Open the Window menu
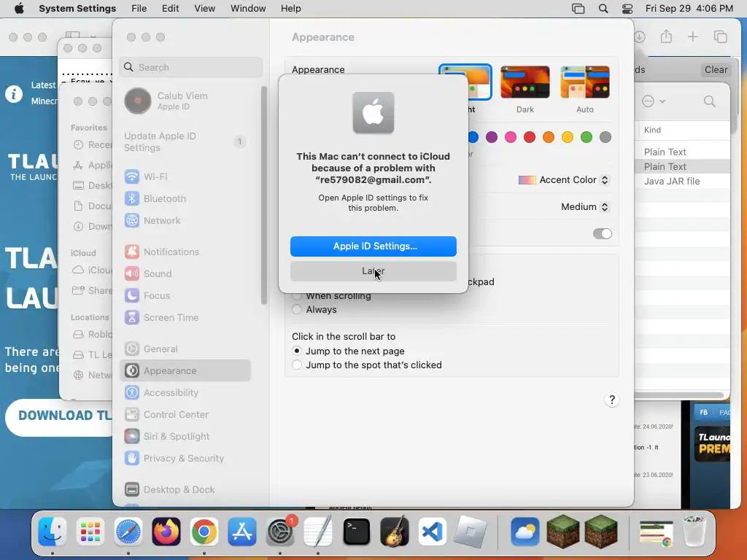The image size is (747, 560). pos(248,9)
